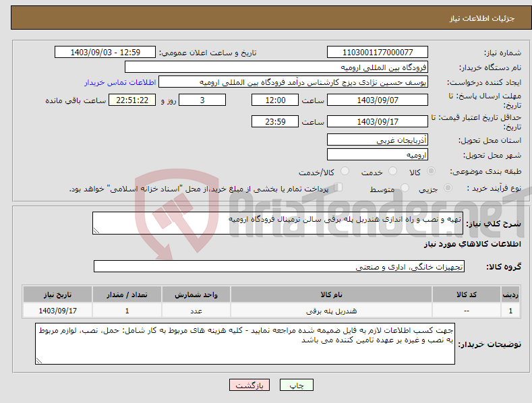Select the جزیی purchase type radio
532x403 pixels.
[448, 187]
